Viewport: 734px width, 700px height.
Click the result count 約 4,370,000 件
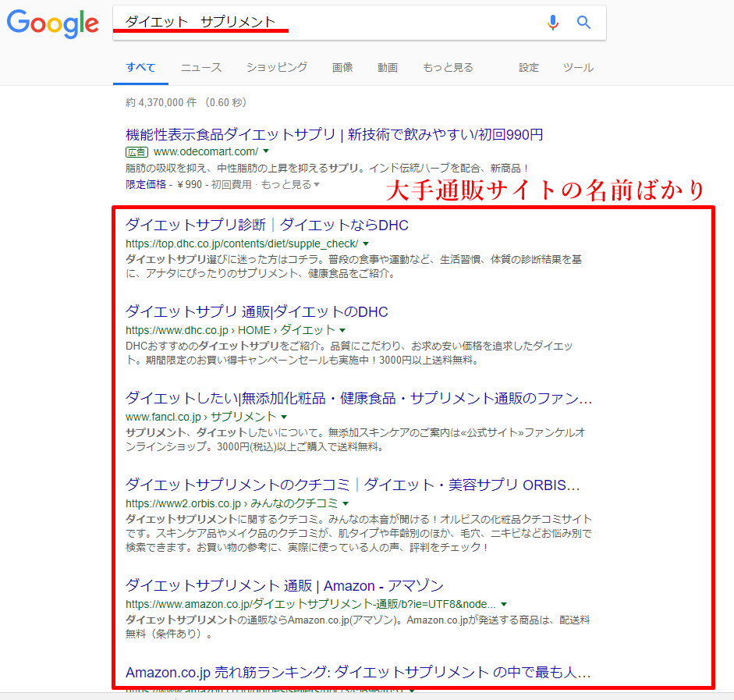click(186, 102)
